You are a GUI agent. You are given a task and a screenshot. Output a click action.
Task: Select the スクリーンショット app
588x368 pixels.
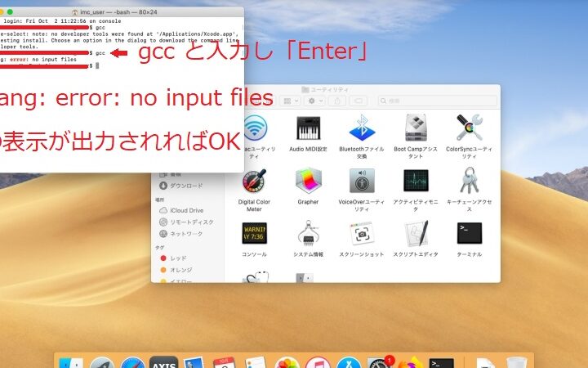point(362,233)
